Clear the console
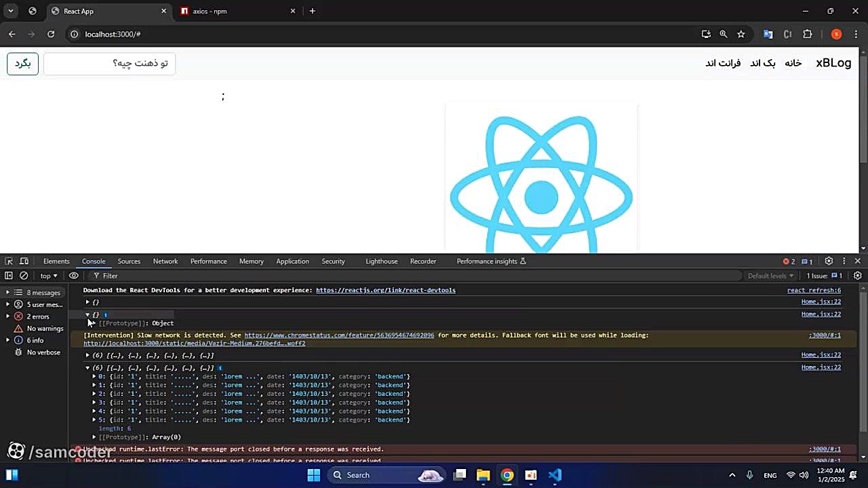 pos(24,276)
